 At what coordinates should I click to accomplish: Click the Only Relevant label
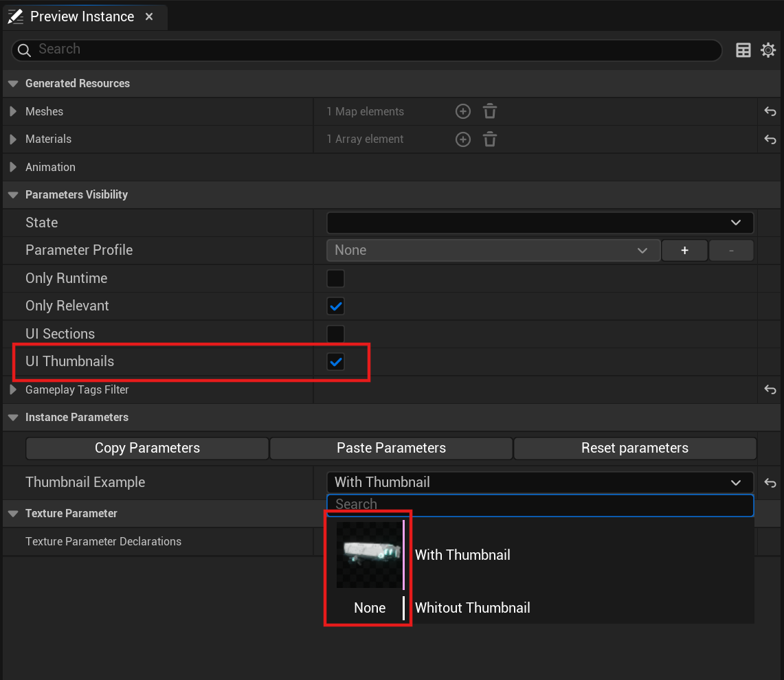tap(67, 306)
